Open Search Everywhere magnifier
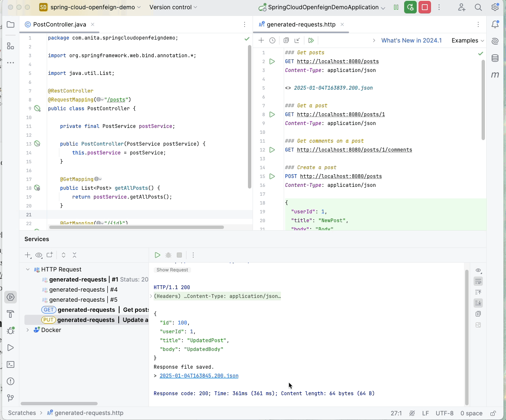Screen dimensions: 506x420 click(x=478, y=7)
